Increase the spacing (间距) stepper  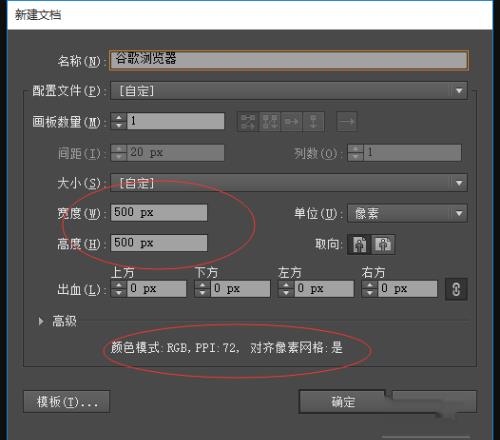(x=119, y=149)
